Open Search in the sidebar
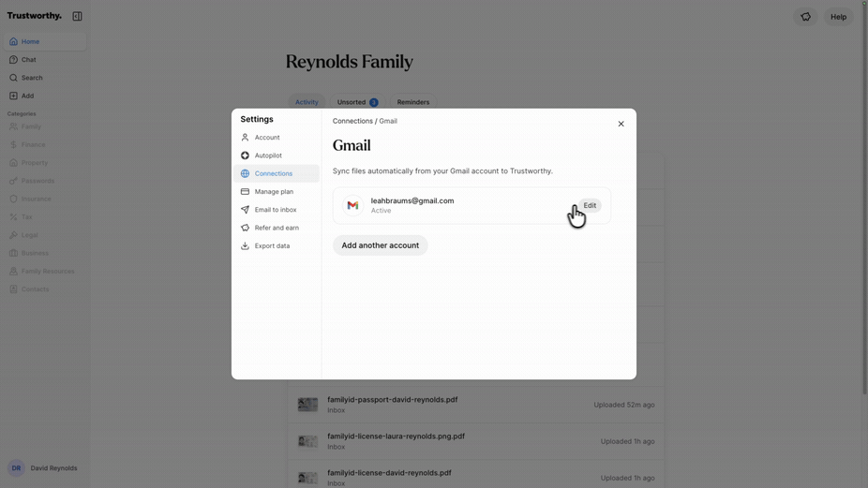 (45, 78)
